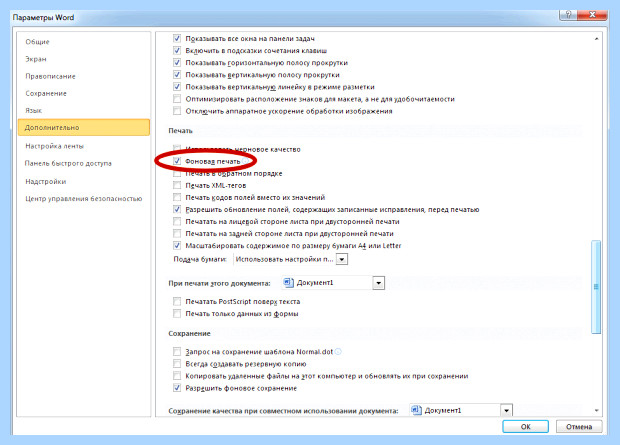Screen dimensions: 620x445
Task: Check Печать только данных из формы
Action: (x=177, y=314)
